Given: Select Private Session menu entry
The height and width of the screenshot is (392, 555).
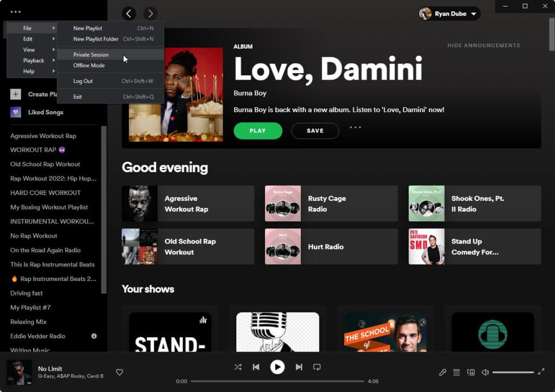Looking at the screenshot, I should click(91, 55).
